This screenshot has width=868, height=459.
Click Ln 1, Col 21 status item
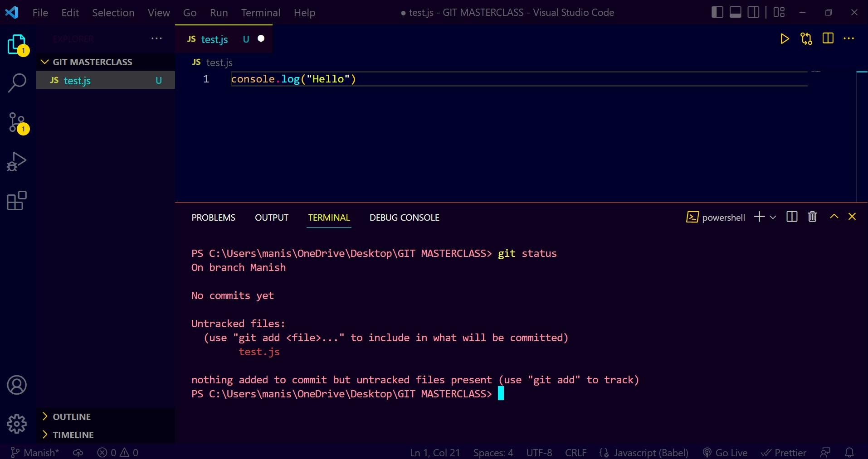coord(434,452)
